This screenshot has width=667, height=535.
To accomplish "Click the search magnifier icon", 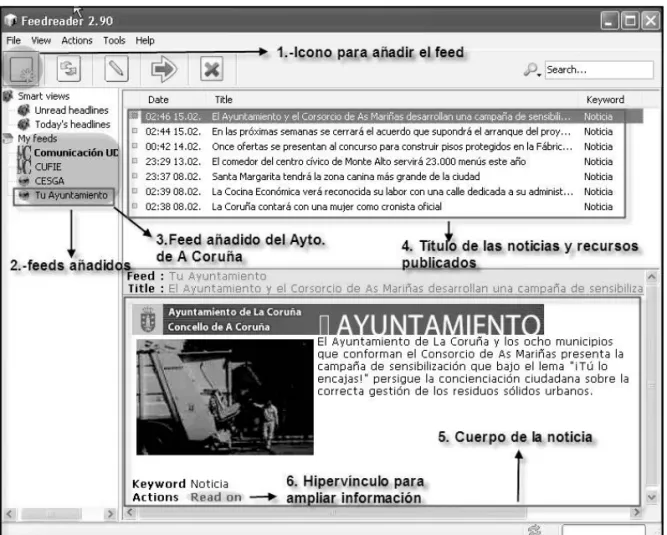I will (x=530, y=69).
